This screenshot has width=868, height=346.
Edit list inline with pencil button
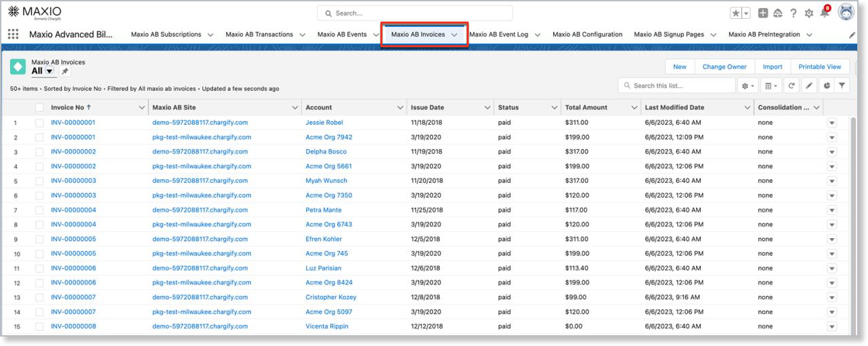point(809,86)
